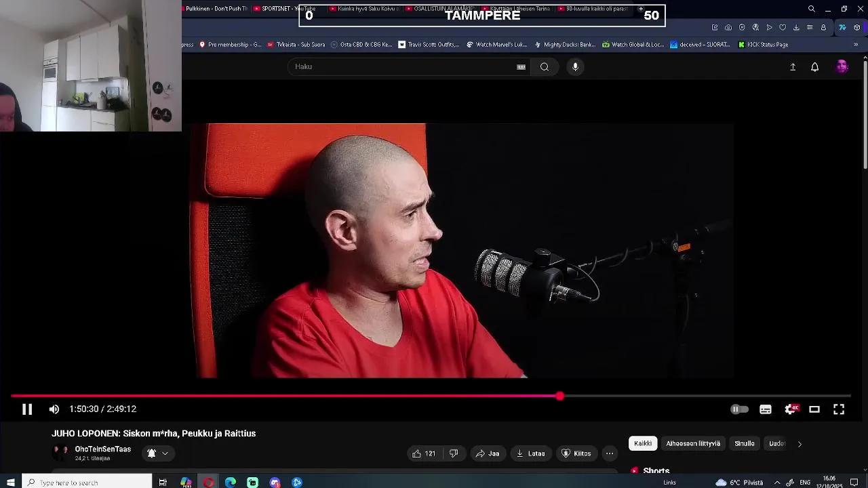Click the taskbar search box
Screen dimensions: 868x488
tap(87, 483)
